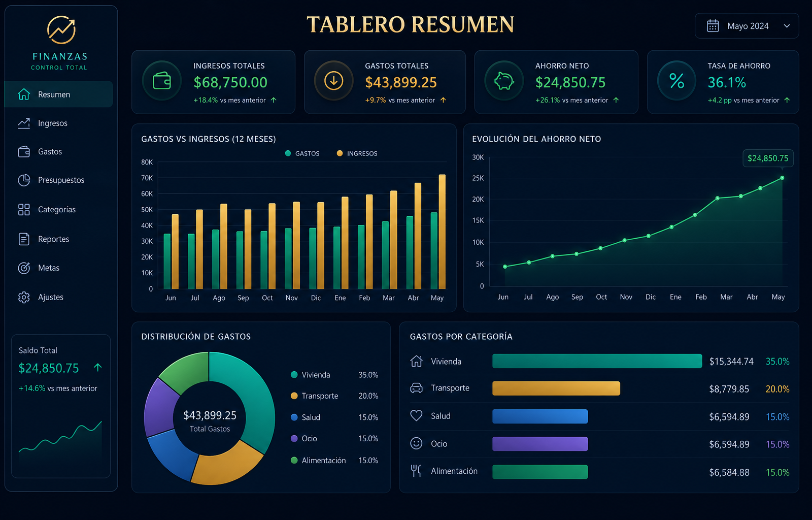The height and width of the screenshot is (520, 812).
Task: Click the fork and knife Alimentación icon
Action: coord(416,471)
